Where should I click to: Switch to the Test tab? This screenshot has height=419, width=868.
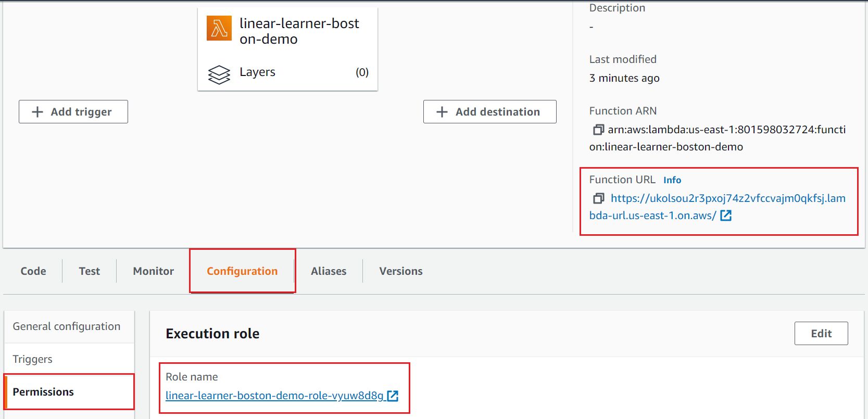point(90,271)
